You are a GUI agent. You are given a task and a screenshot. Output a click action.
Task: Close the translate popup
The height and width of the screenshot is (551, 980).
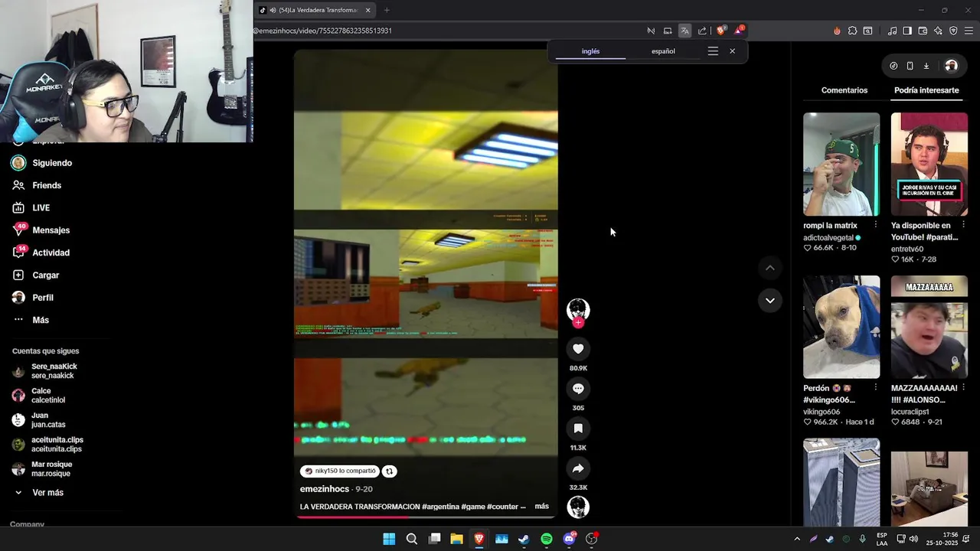pyautogui.click(x=732, y=51)
